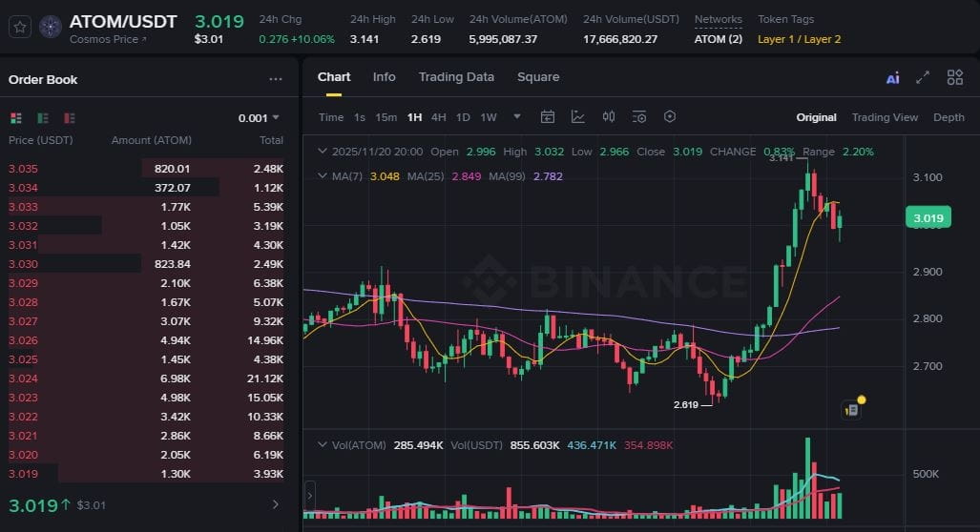Open the chart layout grid icon
The height and width of the screenshot is (532, 980).
point(954,78)
